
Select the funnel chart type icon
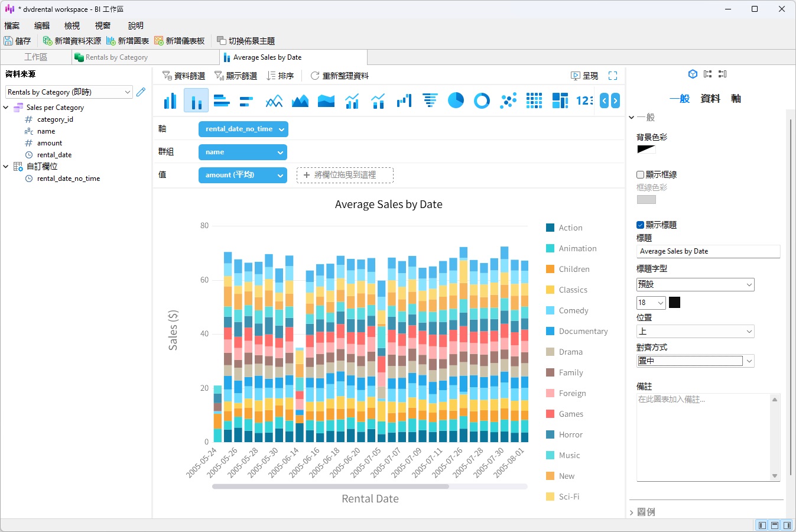[x=430, y=100]
